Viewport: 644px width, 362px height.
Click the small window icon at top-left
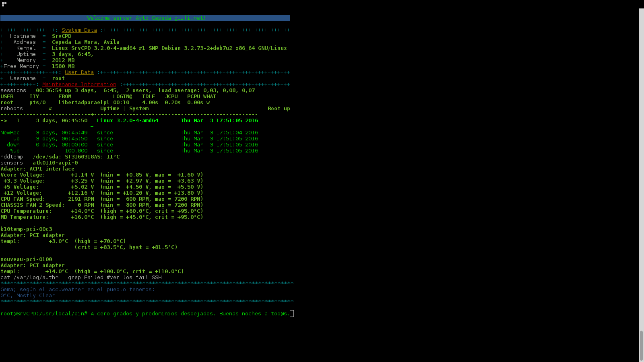4,4
